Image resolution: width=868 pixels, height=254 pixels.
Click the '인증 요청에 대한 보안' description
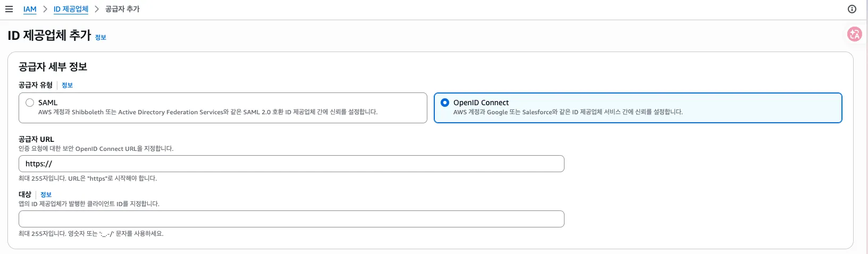96,149
